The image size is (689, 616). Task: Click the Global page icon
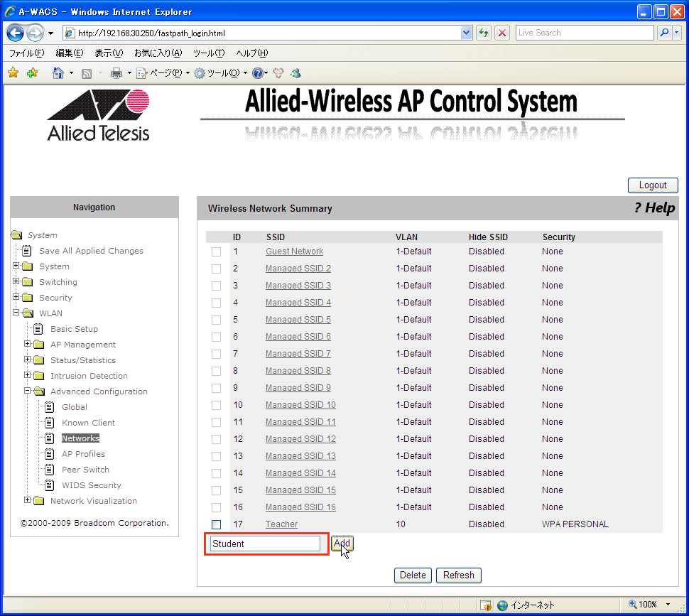click(x=50, y=407)
